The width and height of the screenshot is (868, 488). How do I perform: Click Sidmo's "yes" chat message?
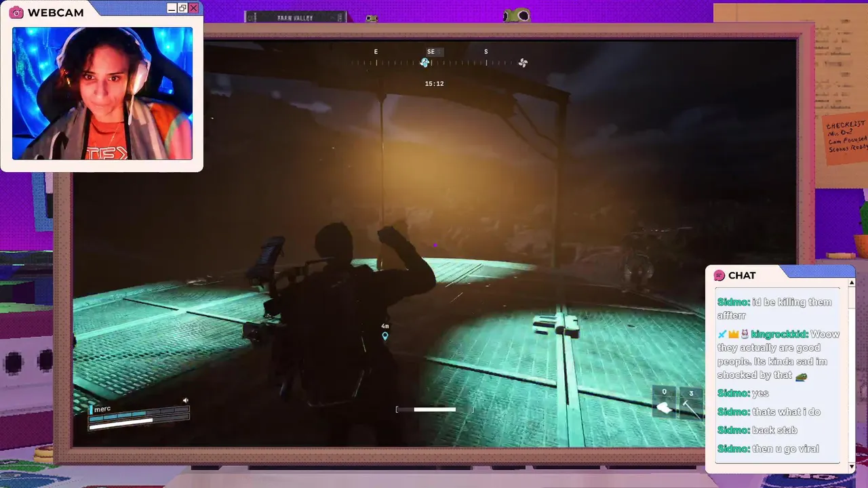tap(743, 393)
